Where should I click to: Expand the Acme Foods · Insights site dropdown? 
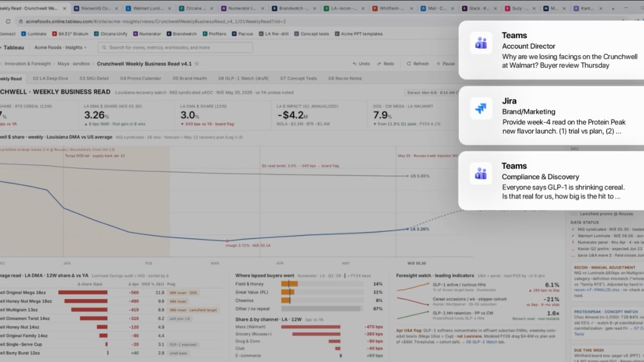(x=60, y=47)
